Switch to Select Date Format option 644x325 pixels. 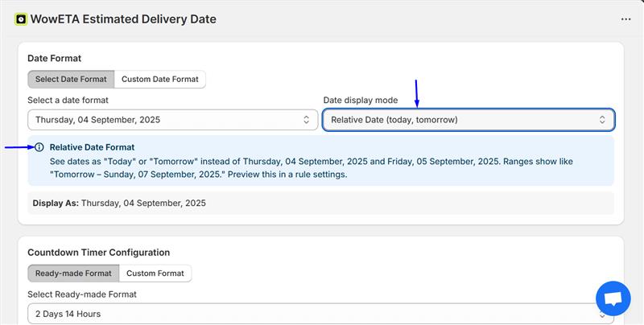click(71, 80)
